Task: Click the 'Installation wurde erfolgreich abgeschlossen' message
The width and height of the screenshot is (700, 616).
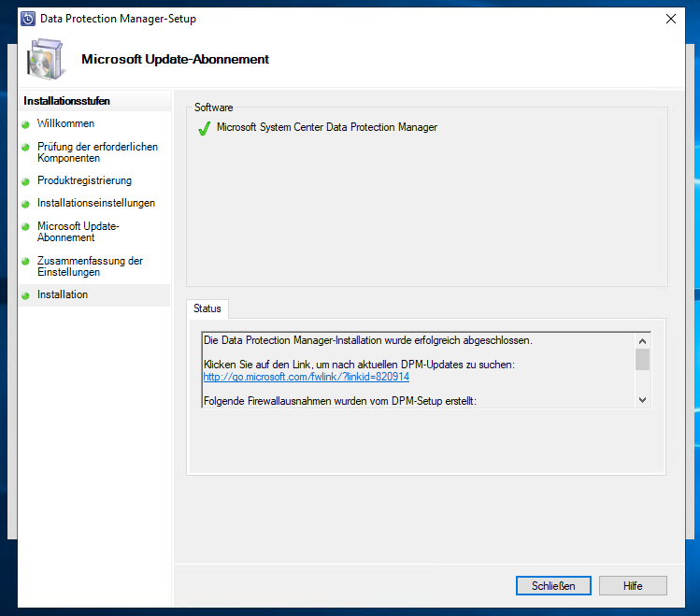Action: [368, 340]
